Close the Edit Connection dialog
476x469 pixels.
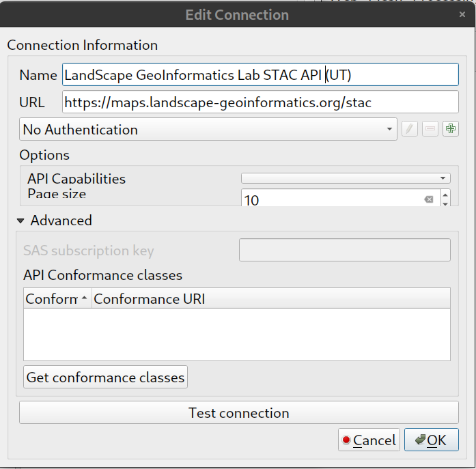click(x=462, y=14)
